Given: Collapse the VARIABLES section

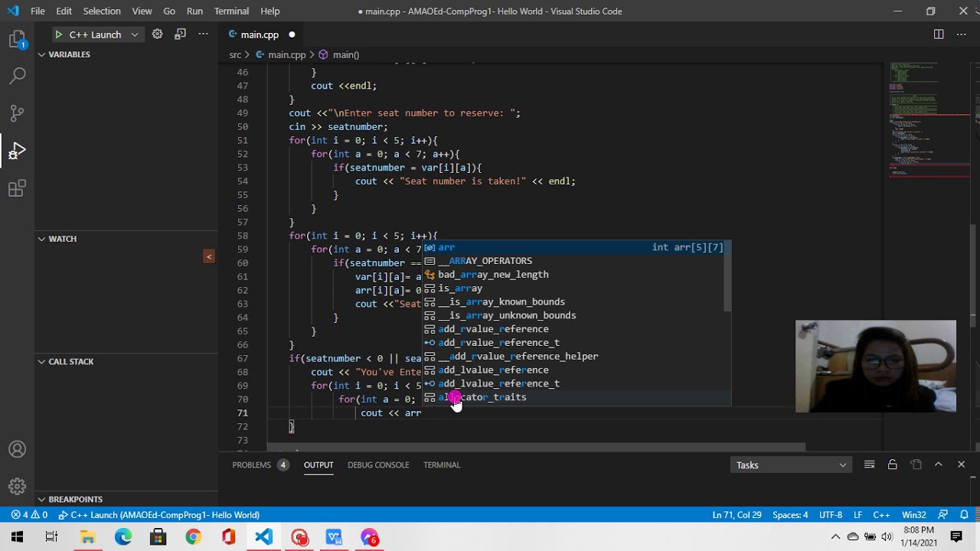Looking at the screenshot, I should click(x=41, y=54).
